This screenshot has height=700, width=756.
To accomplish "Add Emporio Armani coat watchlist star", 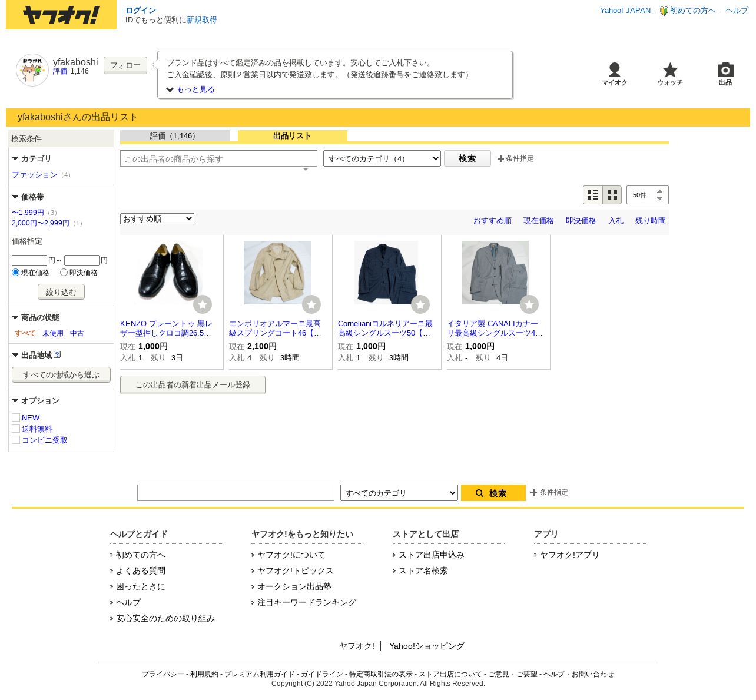I will (311, 304).
